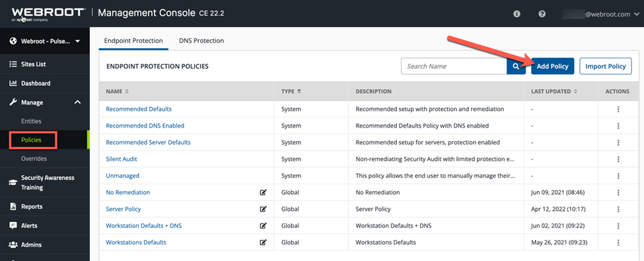The height and width of the screenshot is (261, 644).
Task: Open actions menu for Recommended DNS Enabled
Action: click(x=618, y=126)
